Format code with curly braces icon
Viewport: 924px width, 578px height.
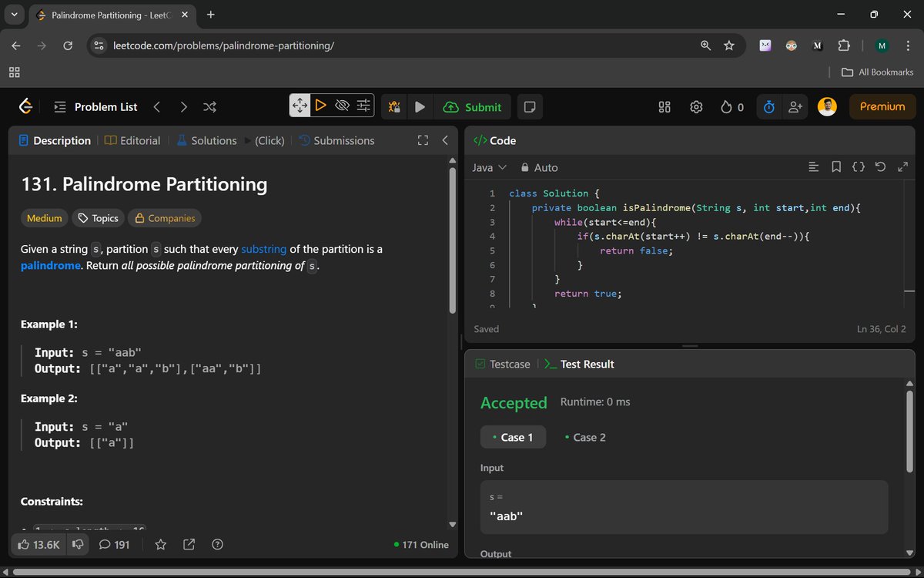point(859,166)
